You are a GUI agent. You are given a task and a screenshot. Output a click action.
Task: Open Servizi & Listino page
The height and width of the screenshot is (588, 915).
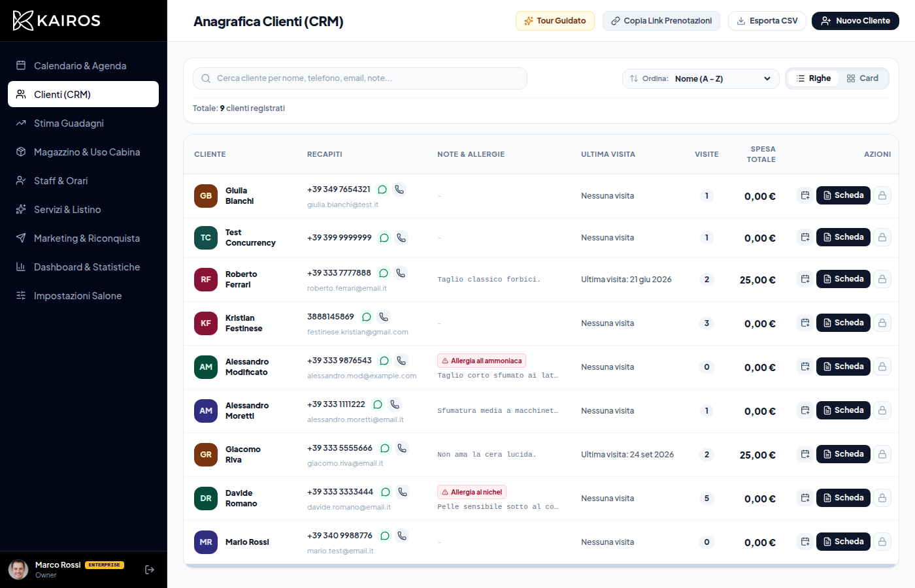[x=84, y=209]
